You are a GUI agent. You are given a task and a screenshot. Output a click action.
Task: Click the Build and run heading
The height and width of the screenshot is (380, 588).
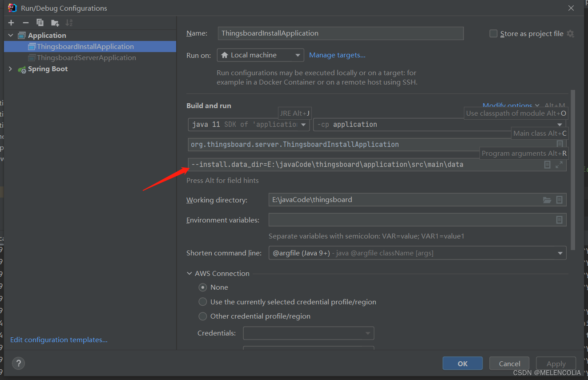pos(209,106)
